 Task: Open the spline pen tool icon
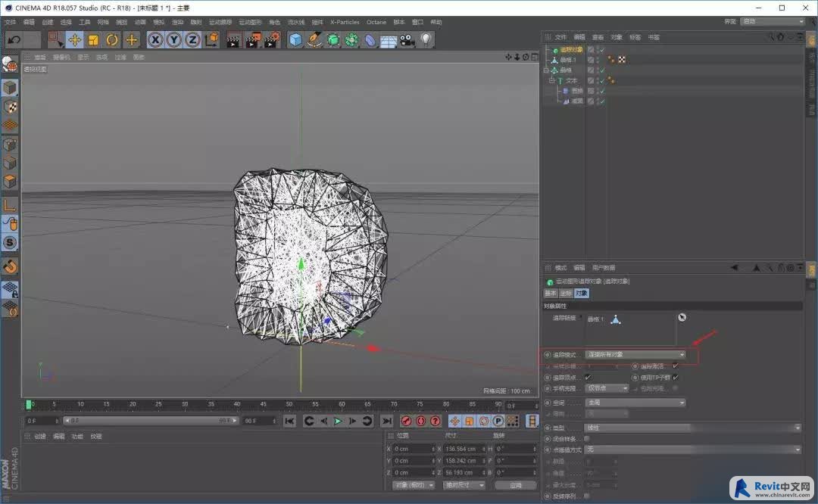(314, 39)
